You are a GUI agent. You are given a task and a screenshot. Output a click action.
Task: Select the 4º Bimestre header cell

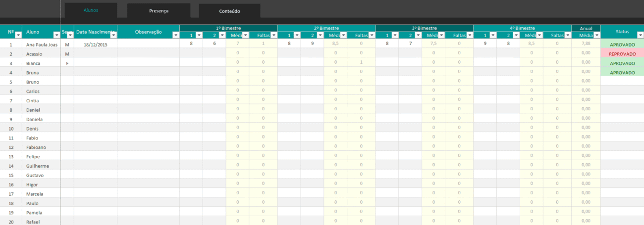523,28
